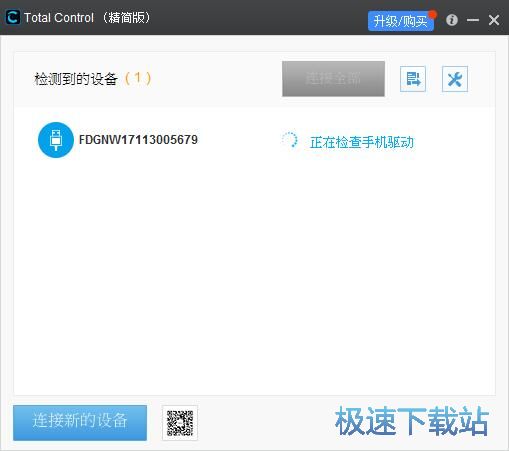Click the grayed-out connect all button

tap(333, 79)
